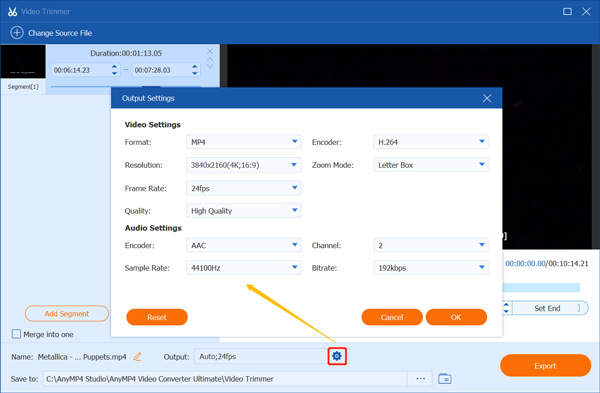Click the stepper beside Set End

click(x=506, y=308)
